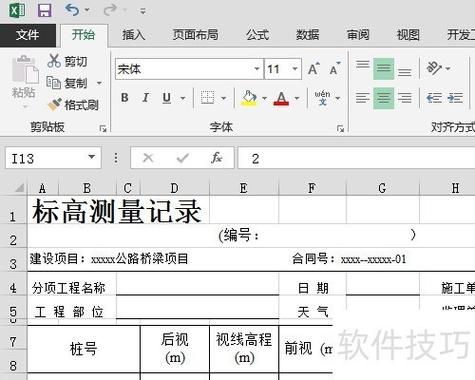Click the Undo arrow icon
475x380 pixels.
[72, 10]
